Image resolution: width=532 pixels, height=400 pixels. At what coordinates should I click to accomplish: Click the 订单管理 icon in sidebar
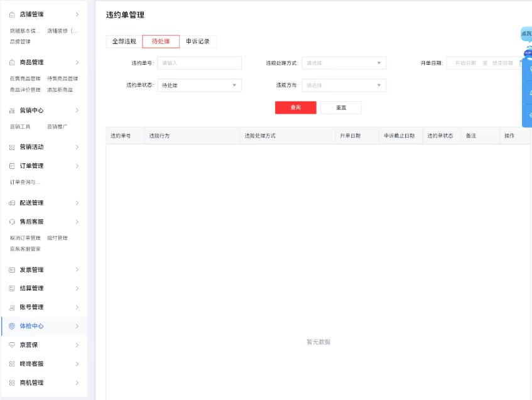click(12, 166)
